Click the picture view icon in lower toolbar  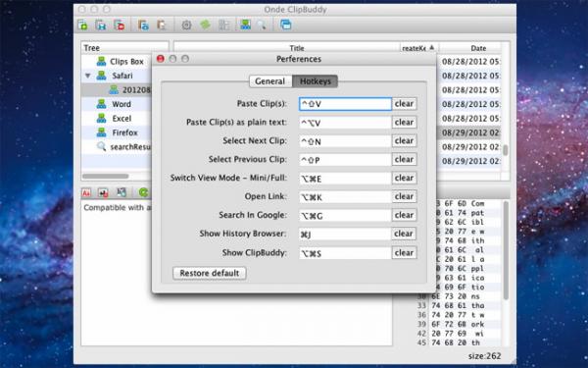click(x=122, y=192)
